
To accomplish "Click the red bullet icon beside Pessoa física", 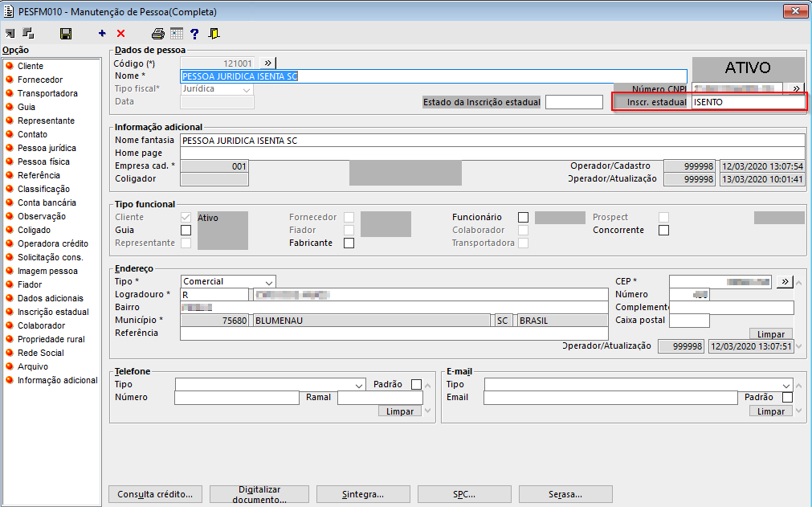I will tap(10, 162).
